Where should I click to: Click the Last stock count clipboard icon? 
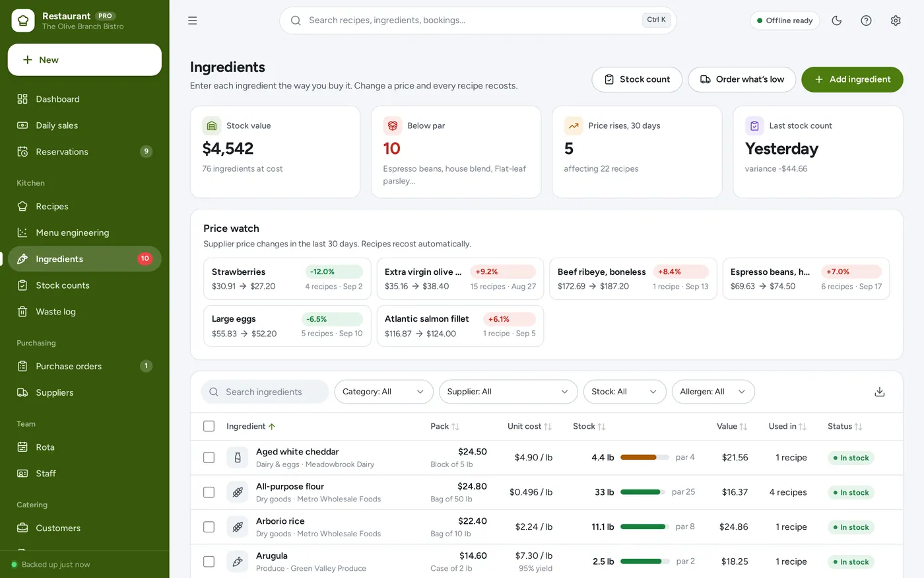click(x=754, y=126)
